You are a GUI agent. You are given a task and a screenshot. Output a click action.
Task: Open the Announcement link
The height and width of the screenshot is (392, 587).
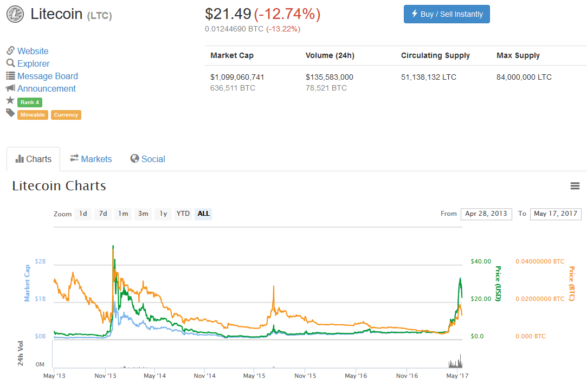coord(47,88)
